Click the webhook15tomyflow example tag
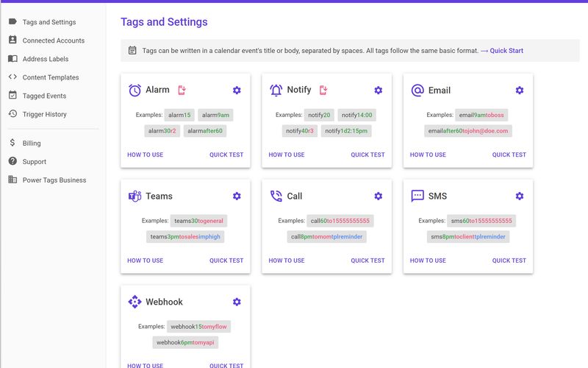Image resolution: width=588 pixels, height=368 pixels. click(198, 327)
